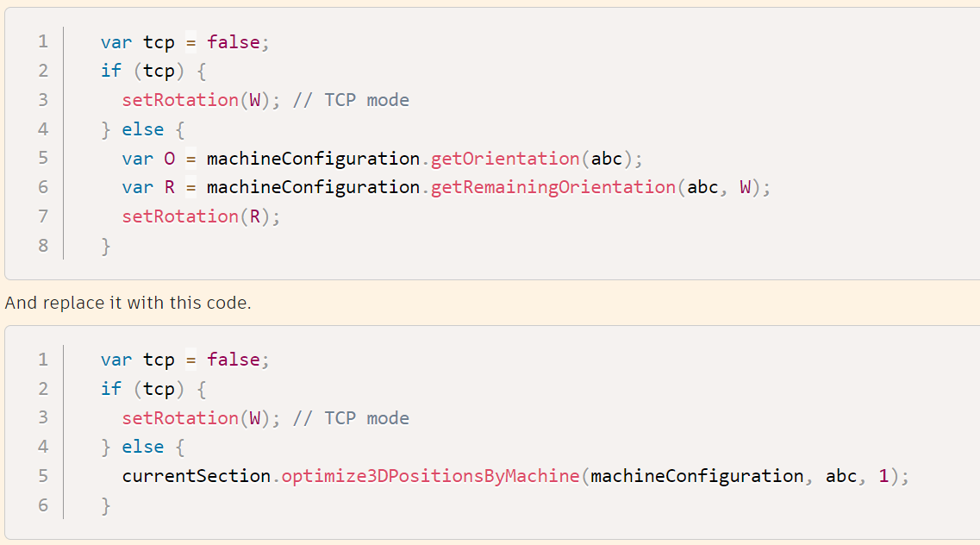Image resolution: width=980 pixels, height=545 pixels.
Task: Click 'currentSection' in second code block
Action: tap(197, 476)
